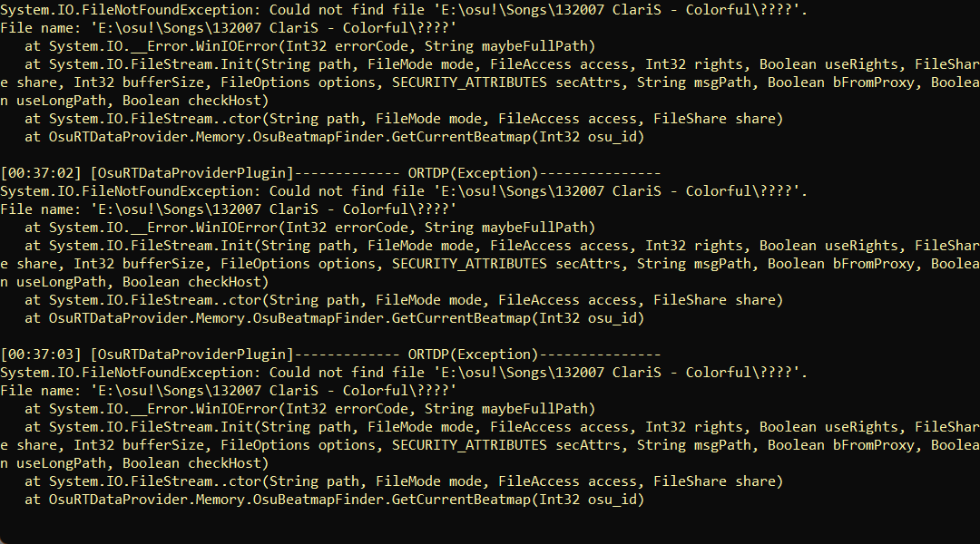980x544 pixels.
Task: Select SECURITY_ATTRIBUTES in the 00:37:03 stack trace
Action: (x=469, y=444)
